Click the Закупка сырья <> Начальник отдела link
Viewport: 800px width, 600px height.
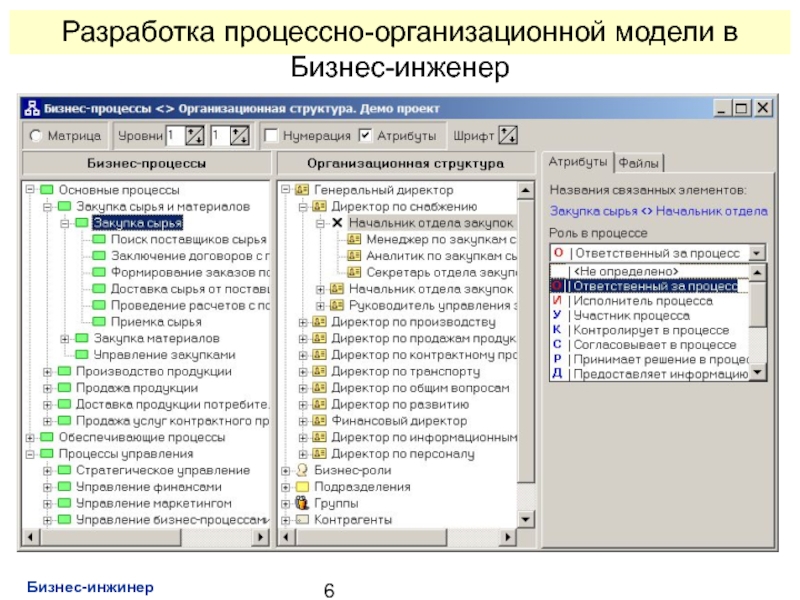(x=658, y=211)
